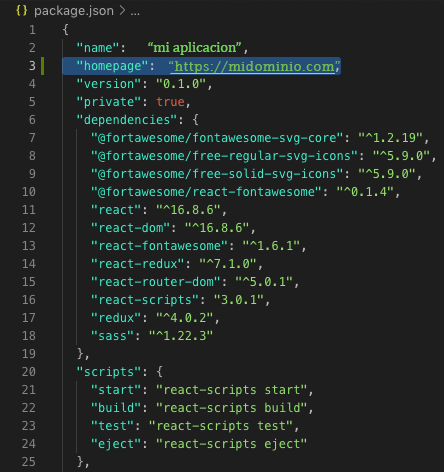Select line number 11 for "react"
This screenshot has width=444, height=472.
[x=29, y=210]
